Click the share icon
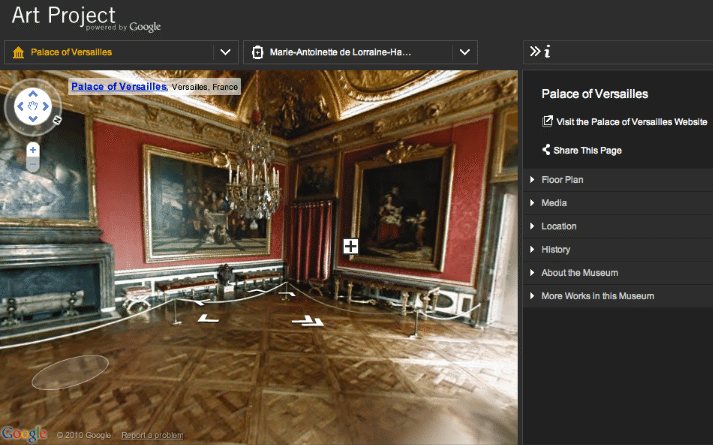The width and height of the screenshot is (713, 445). coord(546,150)
